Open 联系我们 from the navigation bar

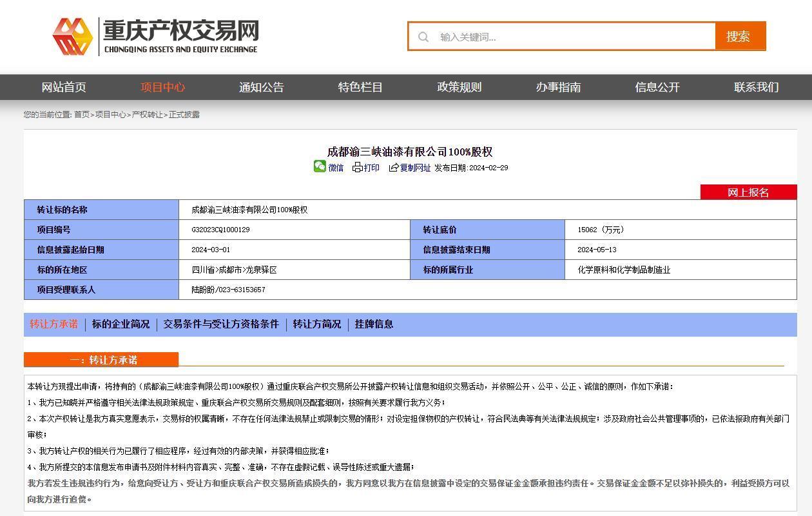(757, 87)
